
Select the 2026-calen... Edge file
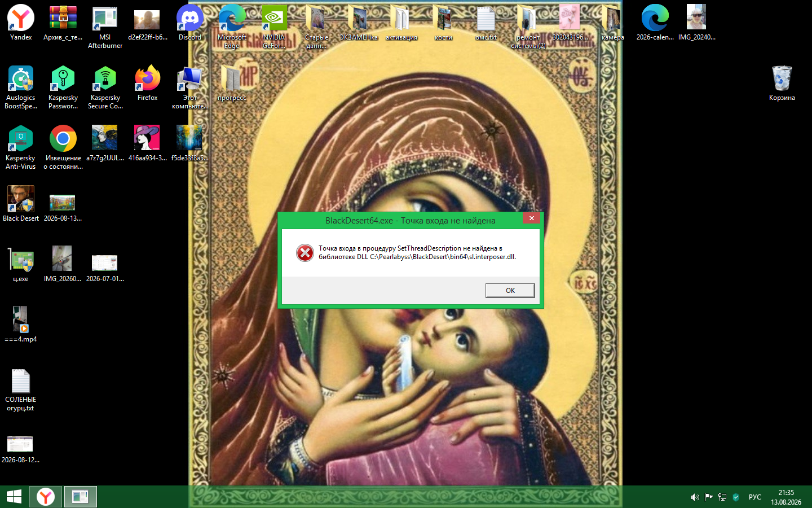tap(655, 23)
